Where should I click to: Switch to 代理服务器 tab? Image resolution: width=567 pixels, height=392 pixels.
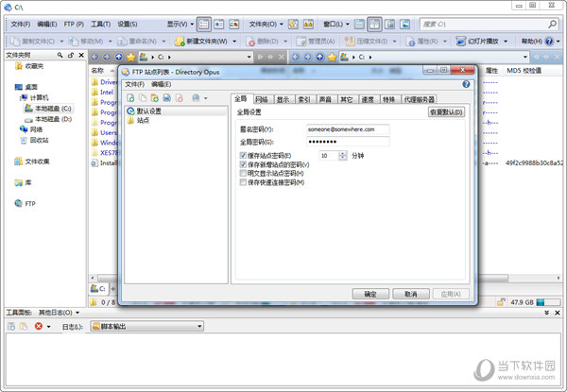[x=419, y=99]
